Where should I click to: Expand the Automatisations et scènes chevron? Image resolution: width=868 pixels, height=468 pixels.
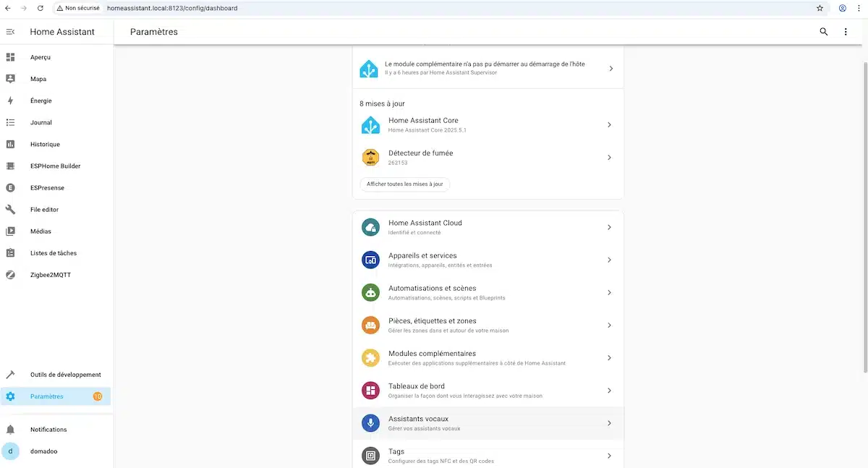(x=609, y=292)
